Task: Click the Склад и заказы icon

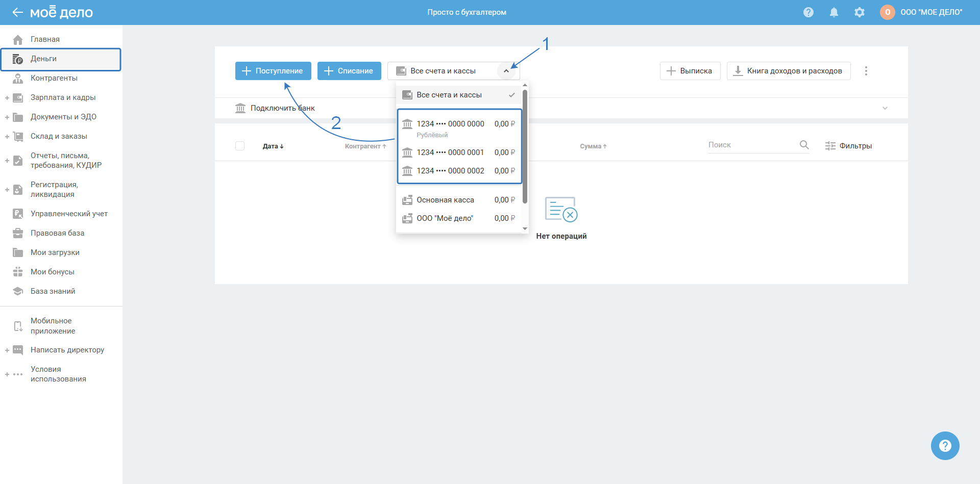Action: (x=18, y=136)
